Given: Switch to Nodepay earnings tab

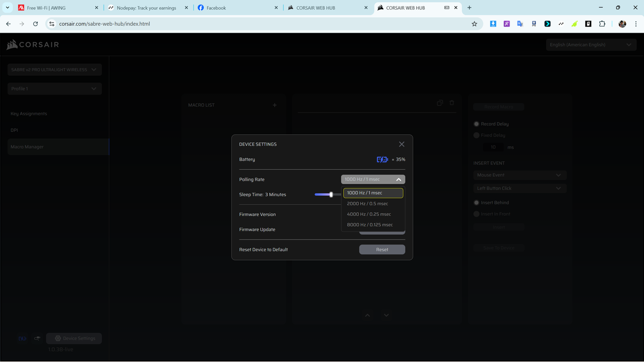Looking at the screenshot, I should coord(147,8).
